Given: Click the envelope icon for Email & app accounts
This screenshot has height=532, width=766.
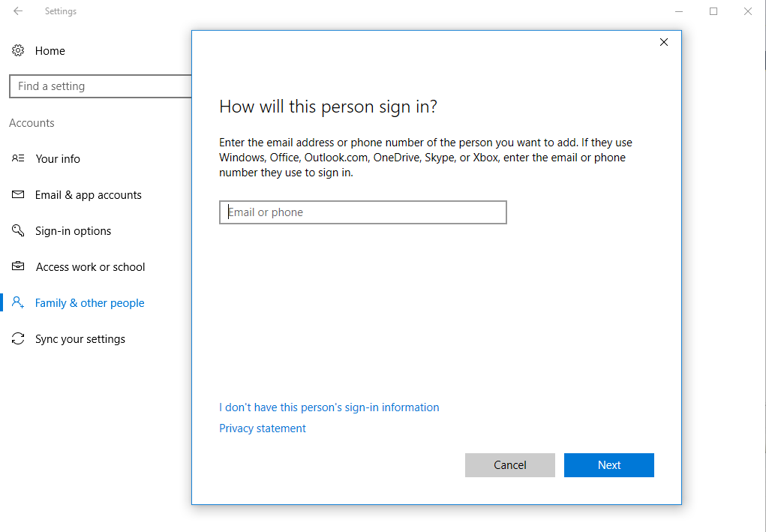Looking at the screenshot, I should tap(18, 195).
